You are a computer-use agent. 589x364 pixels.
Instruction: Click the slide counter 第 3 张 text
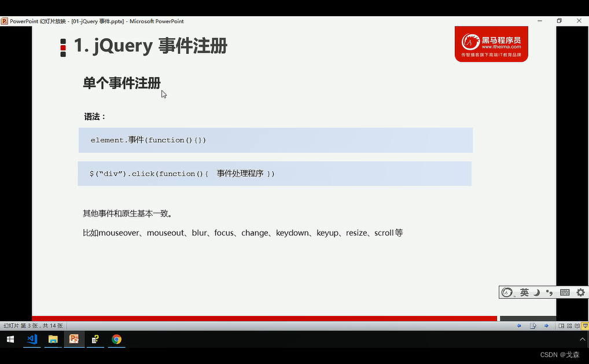(33, 326)
